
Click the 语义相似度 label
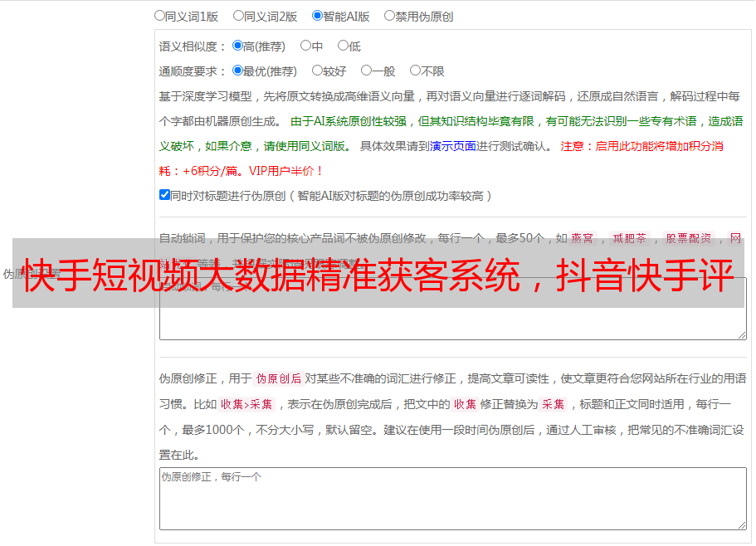click(x=192, y=46)
